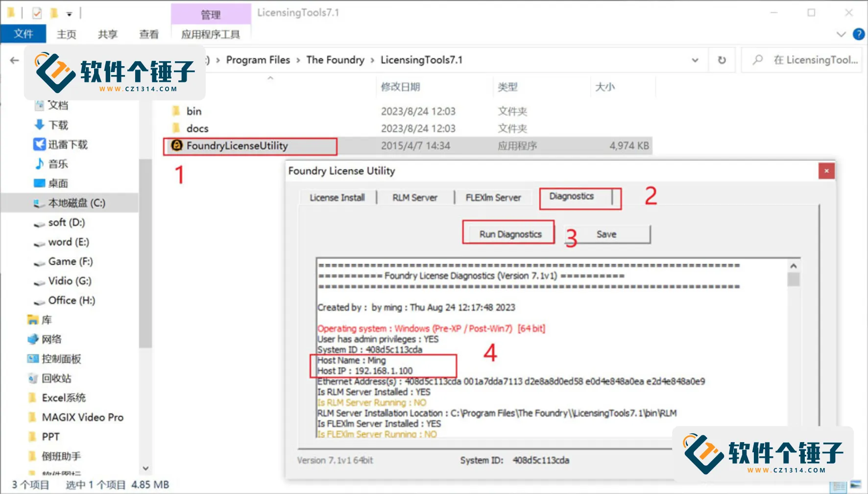Open 倒班助手 folder in sidebar

[61, 456]
